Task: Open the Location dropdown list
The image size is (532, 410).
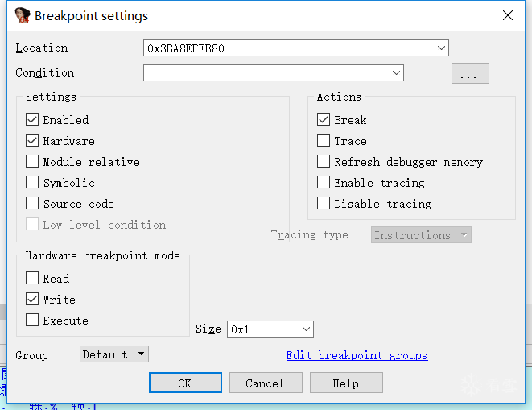Action: 441,48
